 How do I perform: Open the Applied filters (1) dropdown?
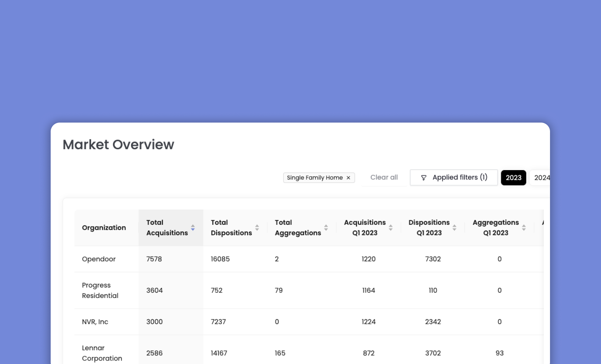point(454,178)
